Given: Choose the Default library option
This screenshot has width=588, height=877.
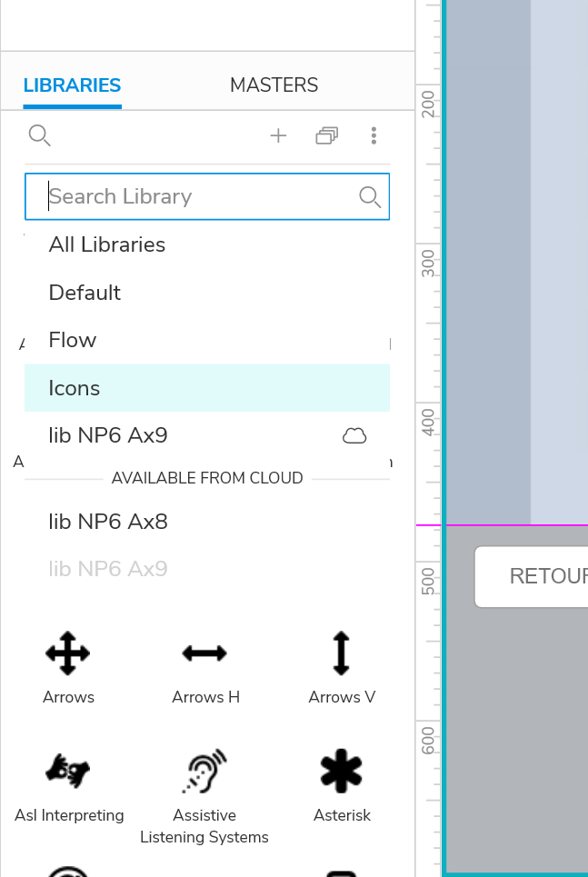Looking at the screenshot, I should [x=85, y=293].
